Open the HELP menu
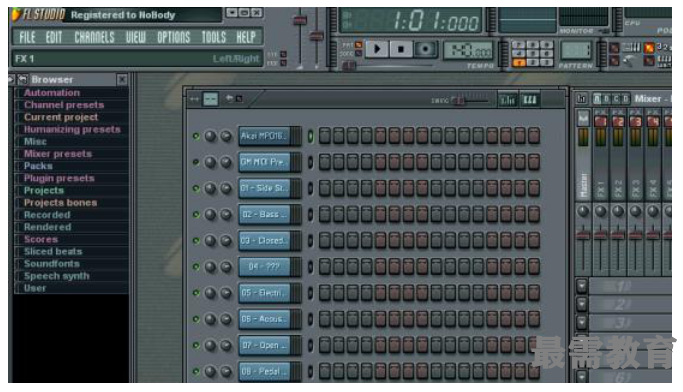Screen dimensions: 683x392 point(246,38)
